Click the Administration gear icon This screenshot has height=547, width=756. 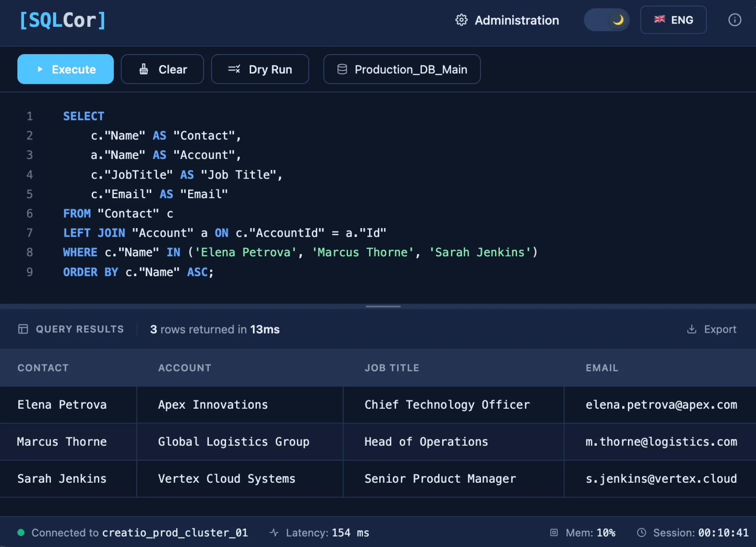click(x=461, y=20)
